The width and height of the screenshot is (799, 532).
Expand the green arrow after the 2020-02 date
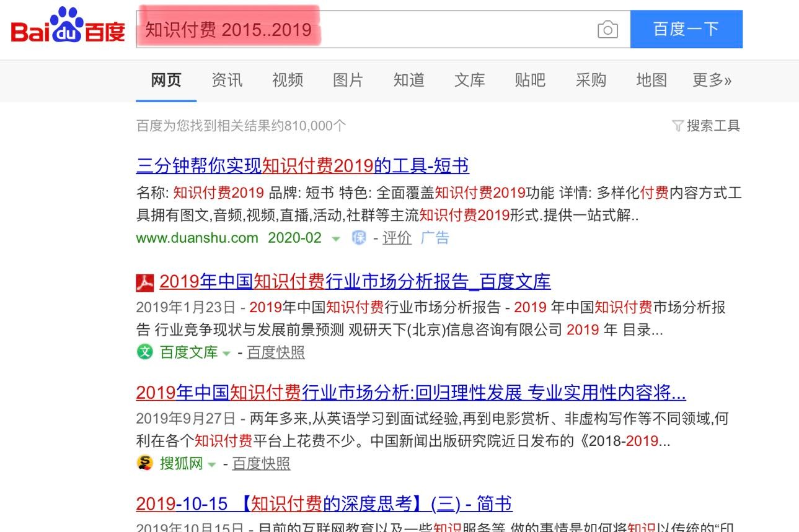(335, 238)
